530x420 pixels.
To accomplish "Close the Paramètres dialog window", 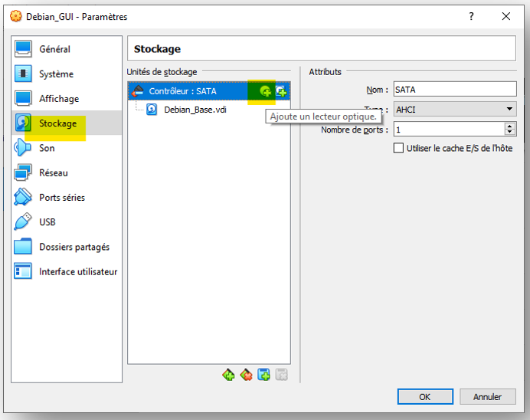I will [506, 16].
